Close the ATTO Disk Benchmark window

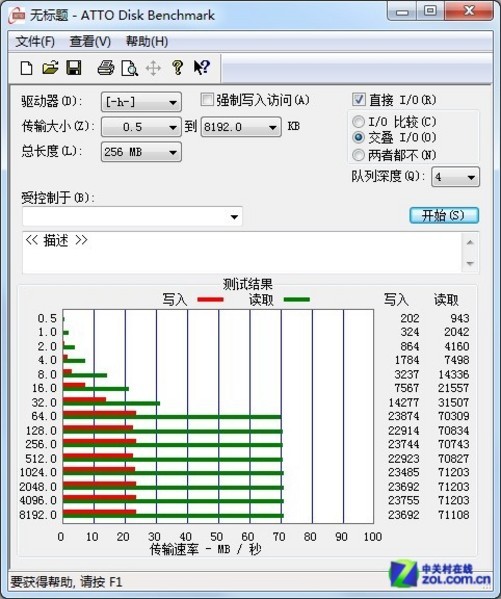[x=469, y=11]
